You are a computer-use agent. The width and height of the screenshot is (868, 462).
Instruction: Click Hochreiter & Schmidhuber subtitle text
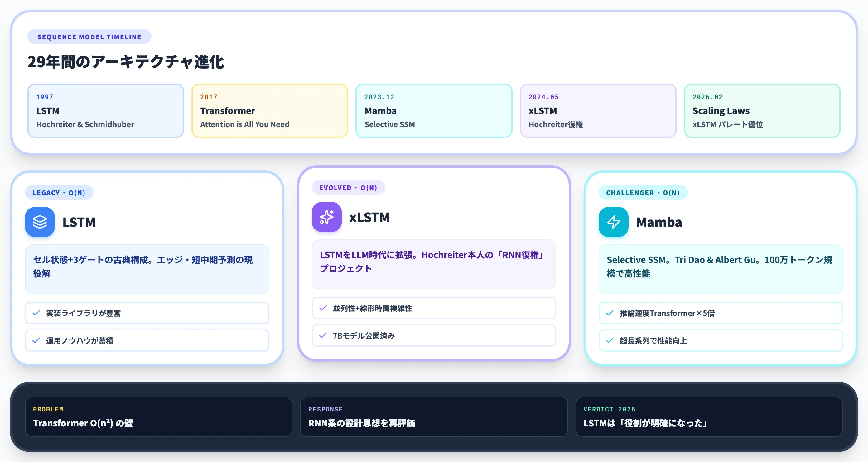point(85,124)
